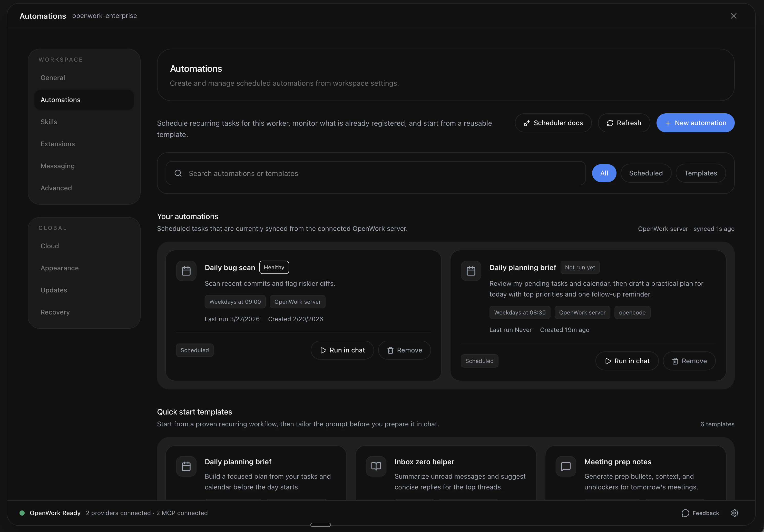Open Scheduler docs
This screenshot has width=764, height=532.
tap(553, 123)
